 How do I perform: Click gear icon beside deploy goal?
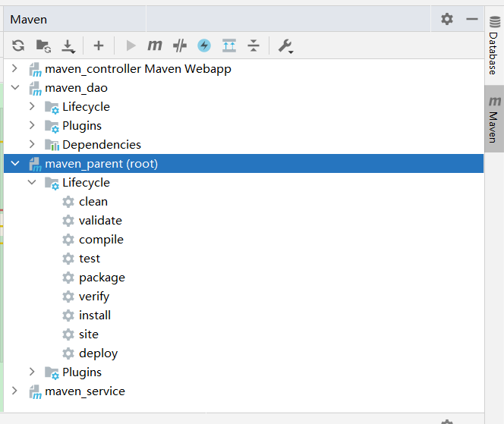coord(68,353)
